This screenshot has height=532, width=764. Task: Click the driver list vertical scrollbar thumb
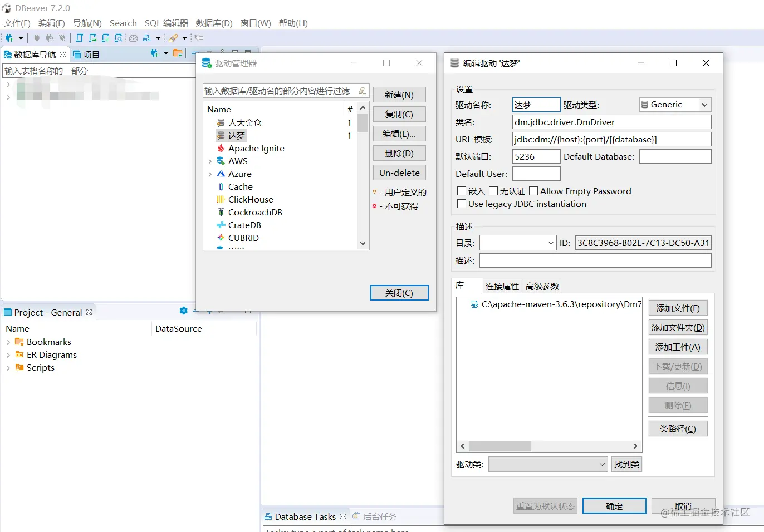pyautogui.click(x=363, y=122)
